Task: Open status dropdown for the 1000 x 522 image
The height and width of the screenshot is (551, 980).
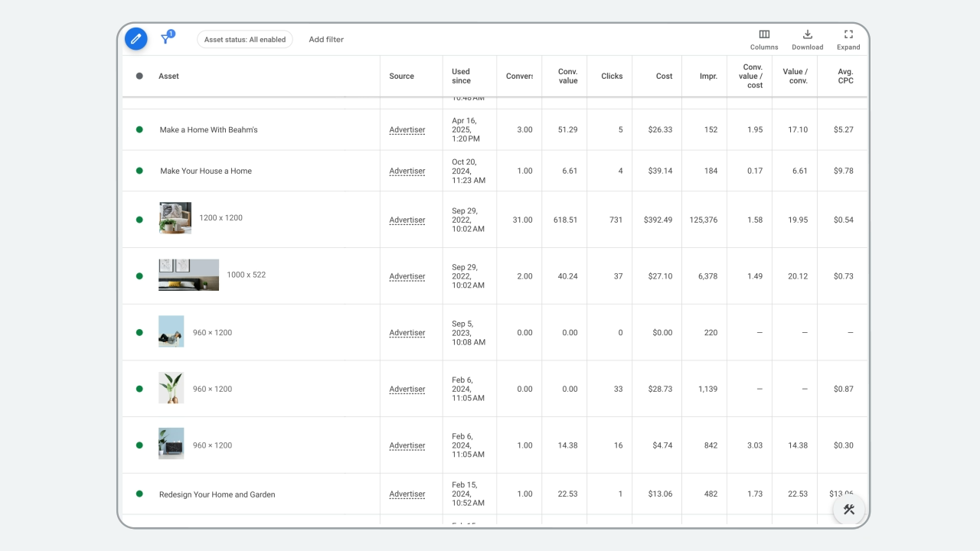Action: coord(139,276)
